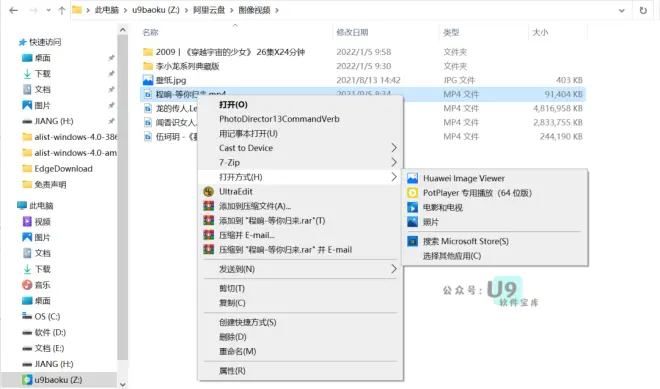Click the Forward navigation arrow

(x=34, y=10)
